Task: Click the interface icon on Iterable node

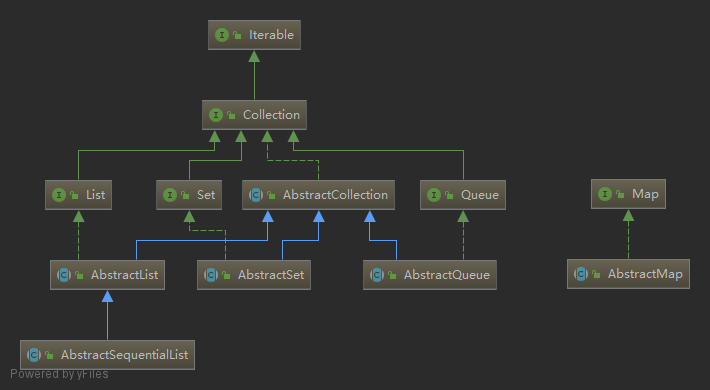Action: pyautogui.click(x=222, y=35)
